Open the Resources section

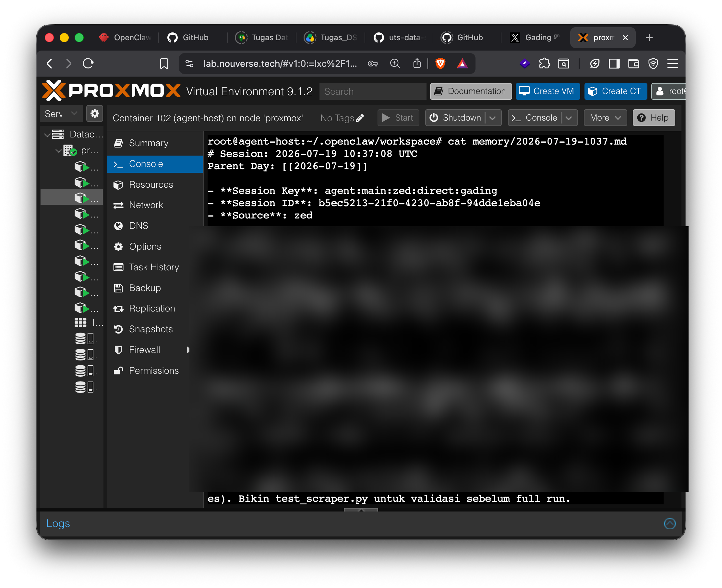point(155,184)
